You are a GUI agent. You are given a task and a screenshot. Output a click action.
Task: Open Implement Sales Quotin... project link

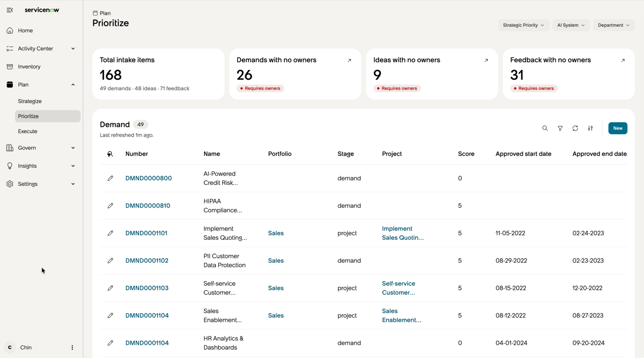403,233
